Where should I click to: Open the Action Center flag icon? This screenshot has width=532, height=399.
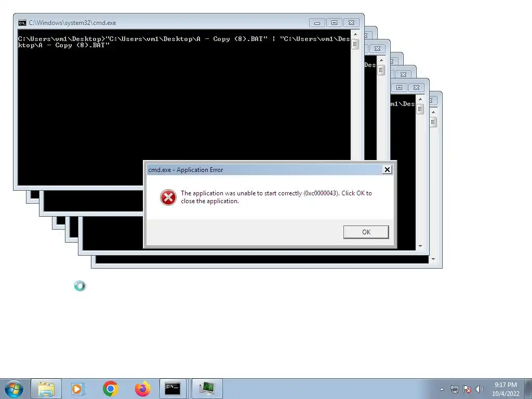pos(467,389)
